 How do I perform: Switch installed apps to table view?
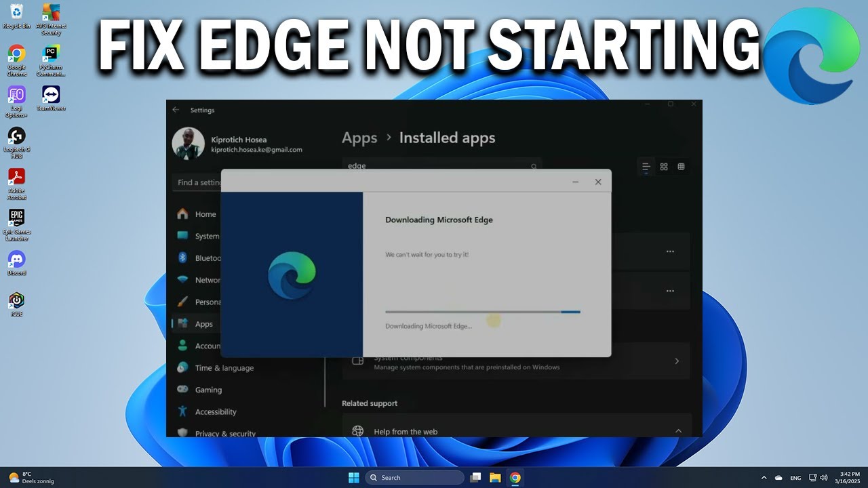click(x=682, y=166)
